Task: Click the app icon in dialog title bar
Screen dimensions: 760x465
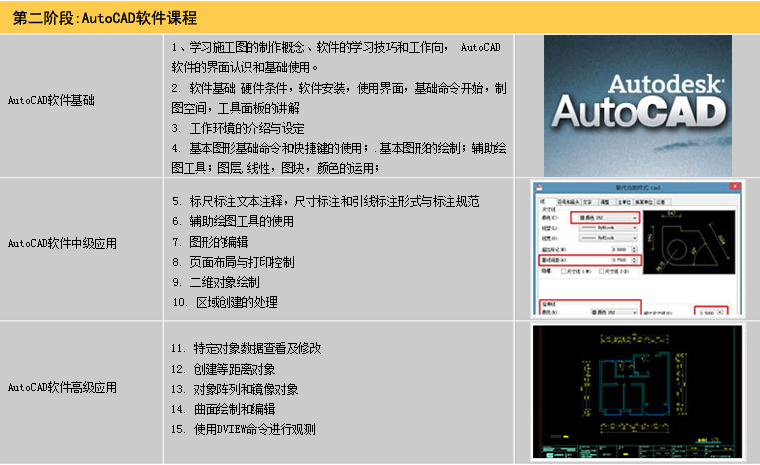Action: (539, 188)
